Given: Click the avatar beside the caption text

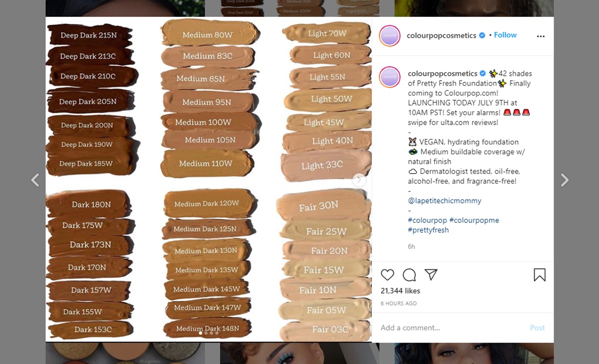Looking at the screenshot, I should [x=390, y=77].
